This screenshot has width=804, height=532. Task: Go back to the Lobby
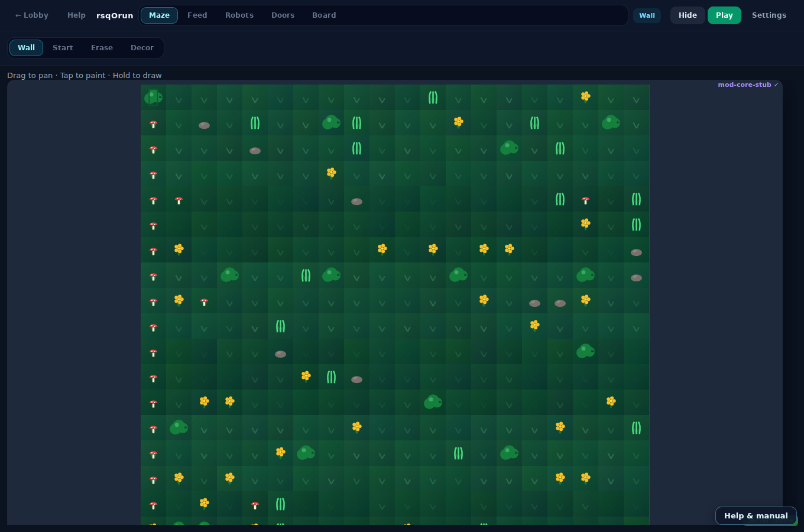click(x=32, y=15)
